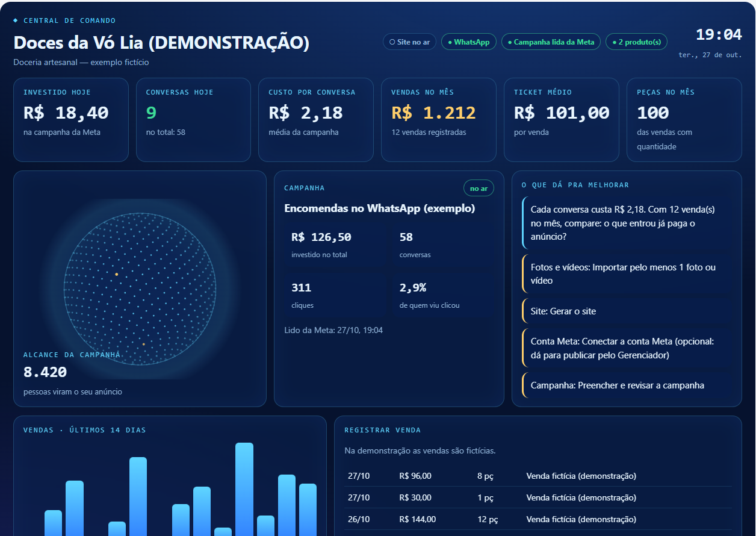The height and width of the screenshot is (536, 756).
Task: Select "R$ 126,50" investido no total
Action: (321, 237)
